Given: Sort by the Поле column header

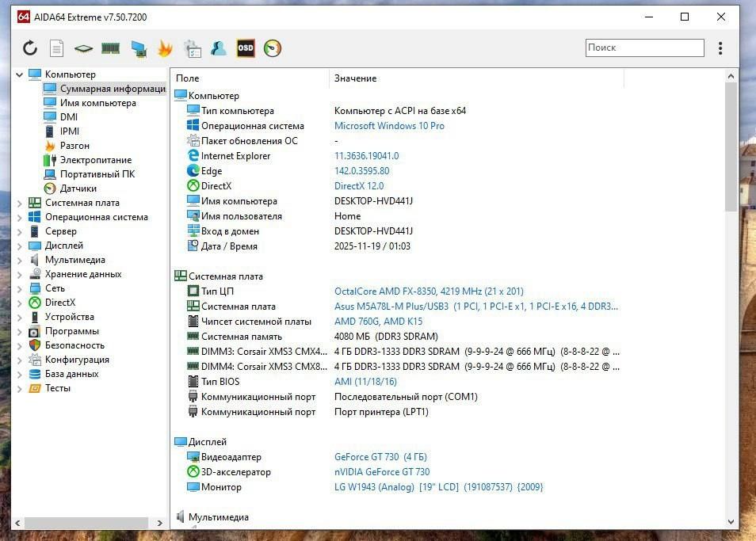Looking at the screenshot, I should pyautogui.click(x=250, y=78).
